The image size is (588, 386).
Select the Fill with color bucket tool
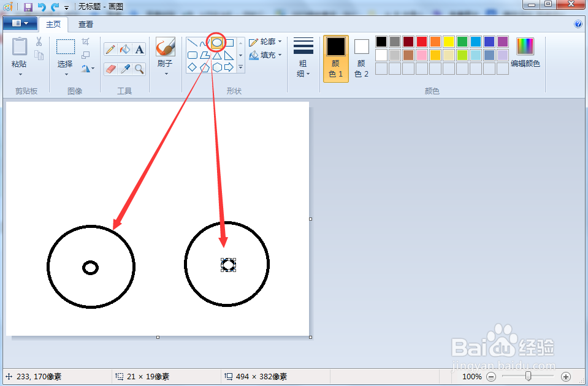tap(125, 48)
